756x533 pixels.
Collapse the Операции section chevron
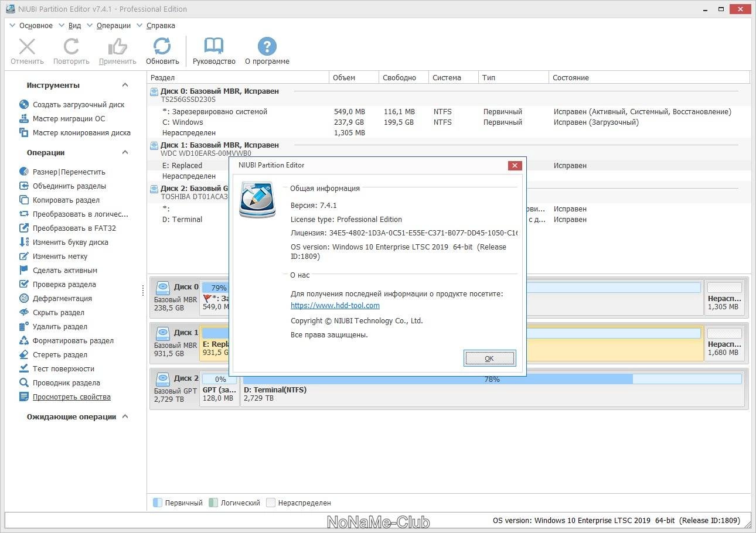[x=125, y=153]
